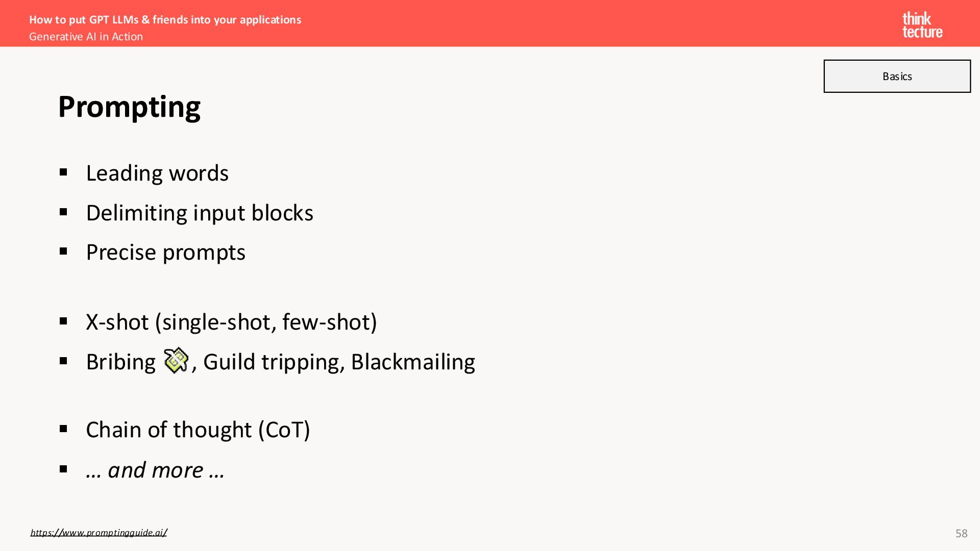Click the money emoji after Bribing
The height and width of the screenshot is (551, 980).
click(176, 361)
